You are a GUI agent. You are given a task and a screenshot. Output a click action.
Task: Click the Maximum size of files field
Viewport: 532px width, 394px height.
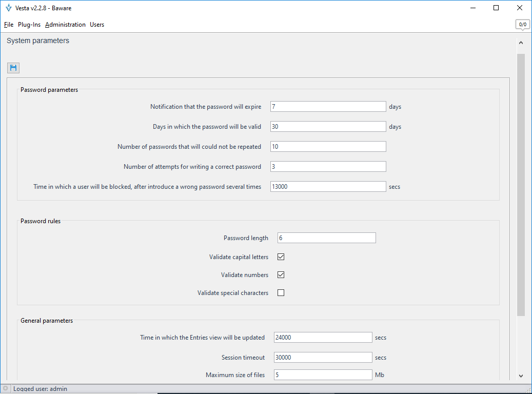click(x=323, y=375)
